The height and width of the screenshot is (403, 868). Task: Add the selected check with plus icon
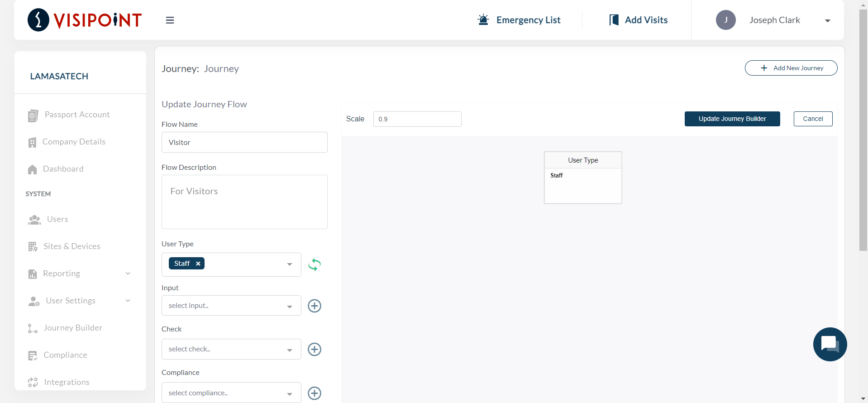[x=315, y=349]
